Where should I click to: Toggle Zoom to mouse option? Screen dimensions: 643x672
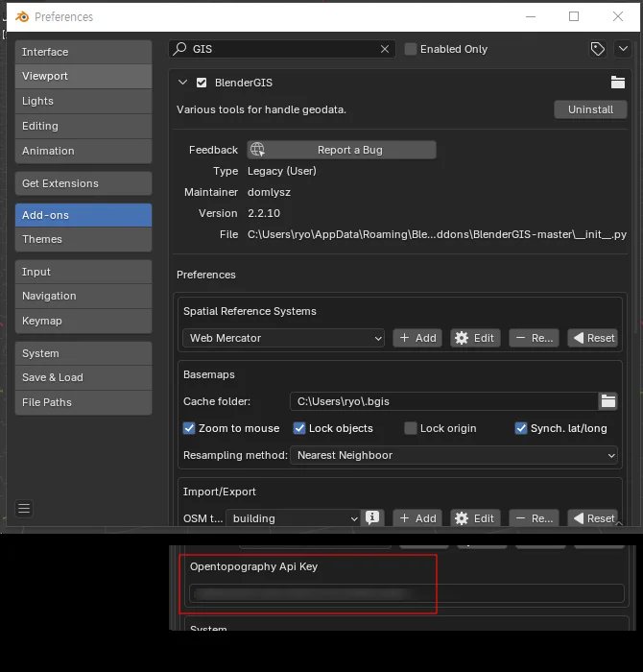pos(189,428)
